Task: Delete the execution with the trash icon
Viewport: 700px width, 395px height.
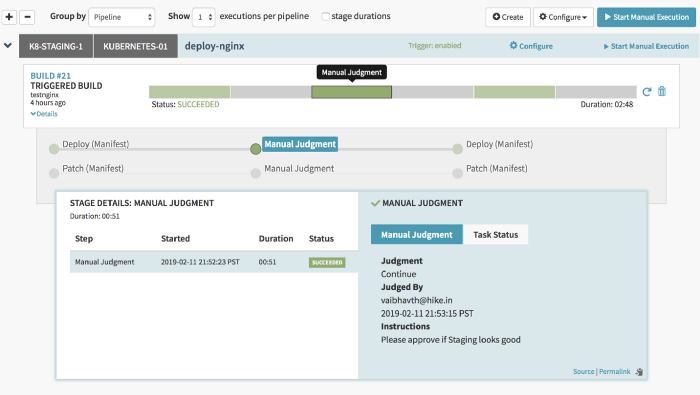Action: (662, 91)
